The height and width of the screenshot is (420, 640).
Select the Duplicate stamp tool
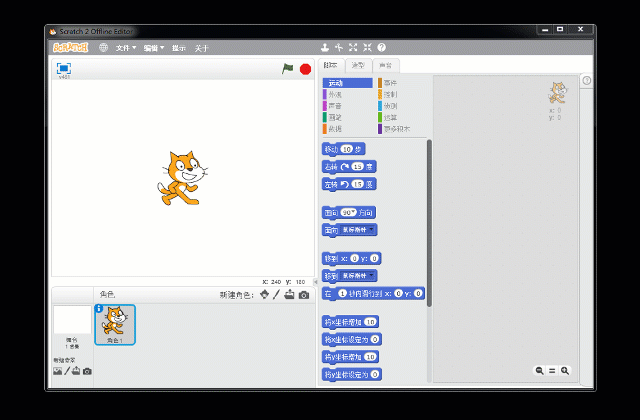[325, 47]
